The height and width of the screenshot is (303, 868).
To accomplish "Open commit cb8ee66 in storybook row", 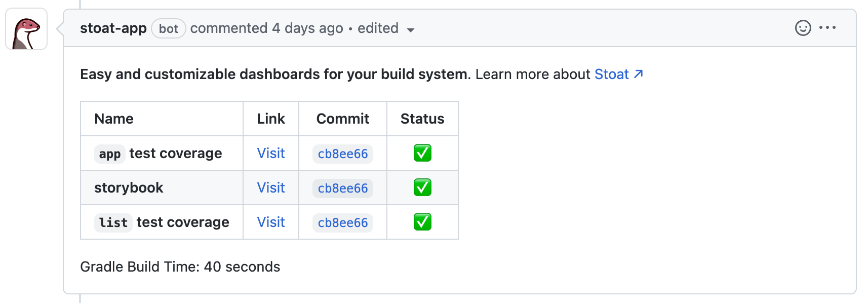I will [x=343, y=188].
